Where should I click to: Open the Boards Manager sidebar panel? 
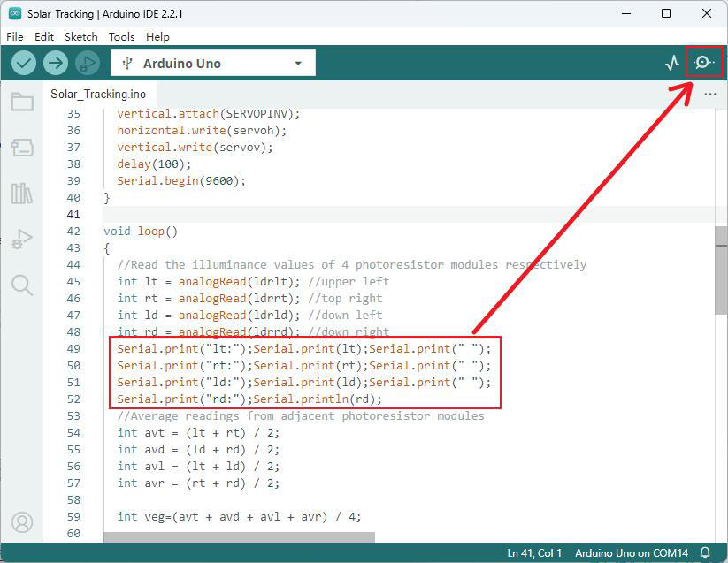coord(22,147)
